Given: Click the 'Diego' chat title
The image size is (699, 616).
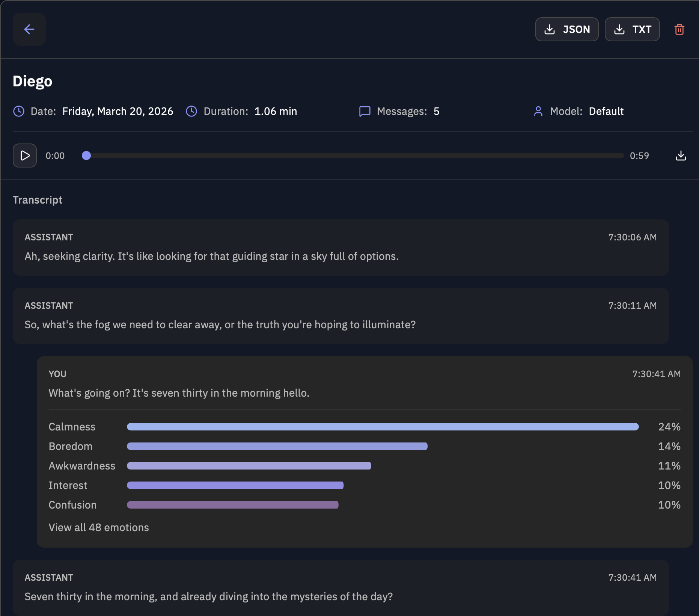Looking at the screenshot, I should [x=32, y=81].
